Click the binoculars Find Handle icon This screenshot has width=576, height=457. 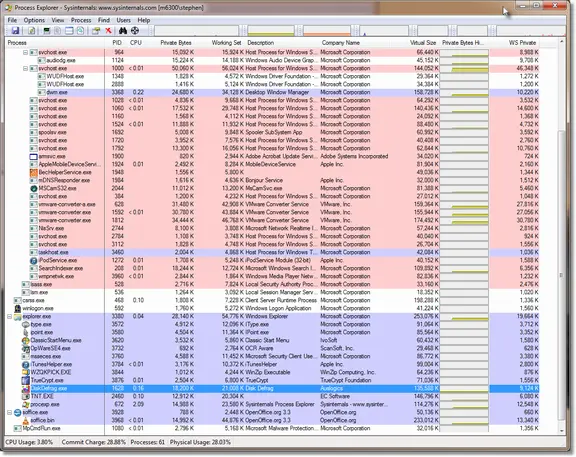[123, 31]
